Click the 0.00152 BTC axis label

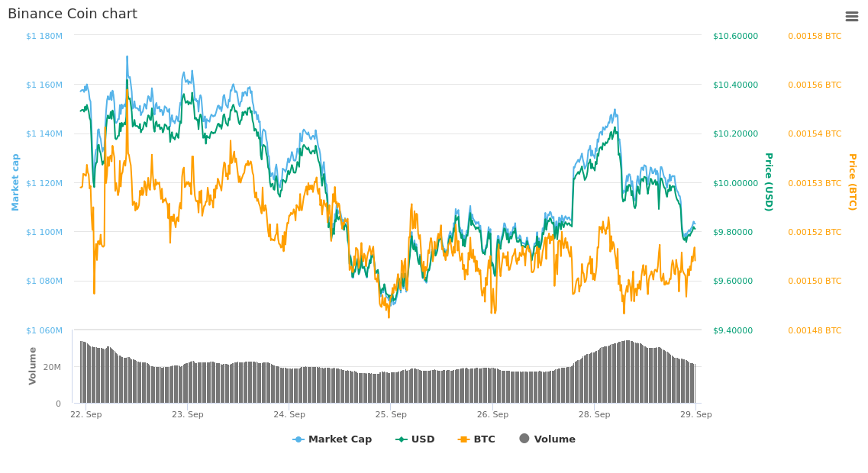point(815,232)
